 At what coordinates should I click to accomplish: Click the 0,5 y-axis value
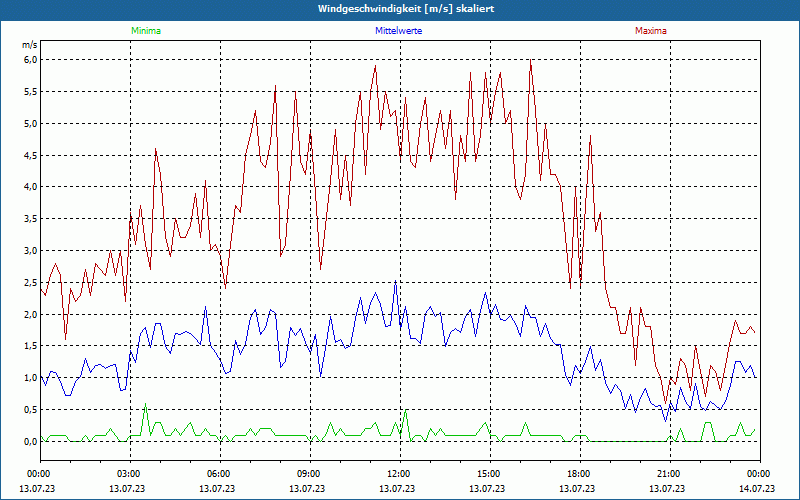pyautogui.click(x=31, y=410)
